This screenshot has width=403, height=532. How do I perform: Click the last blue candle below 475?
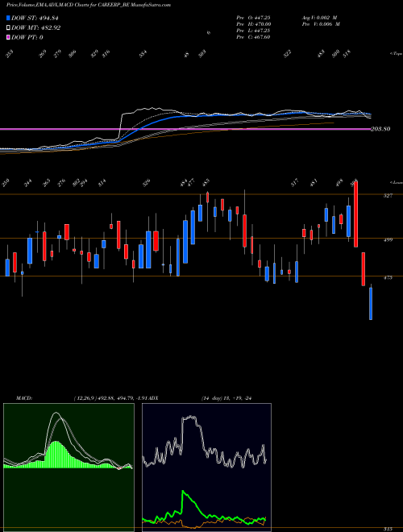(x=371, y=304)
